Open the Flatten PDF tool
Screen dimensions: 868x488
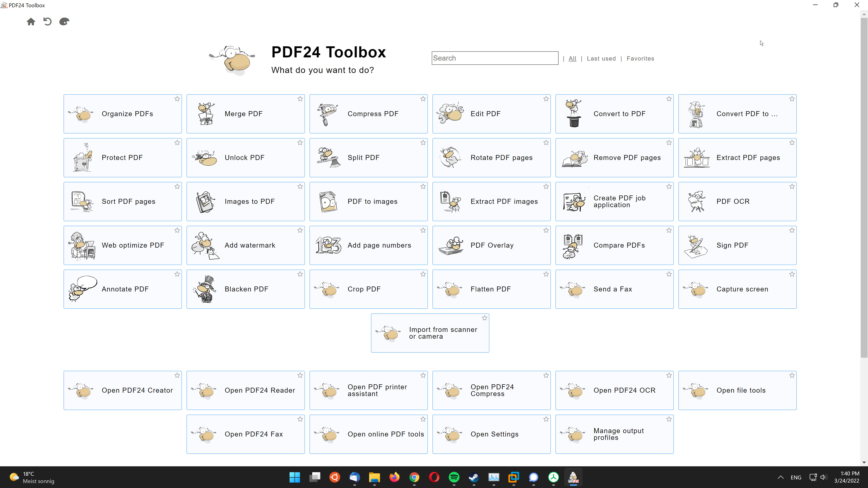pos(492,289)
